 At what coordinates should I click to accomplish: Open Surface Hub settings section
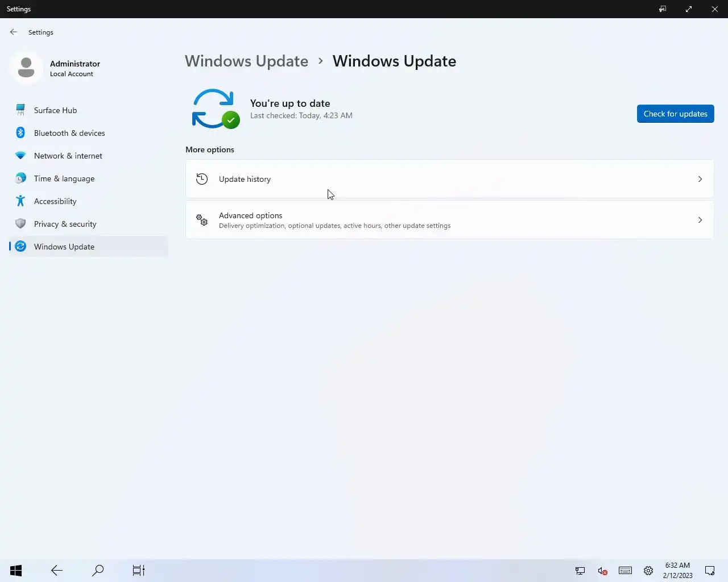tap(89, 110)
